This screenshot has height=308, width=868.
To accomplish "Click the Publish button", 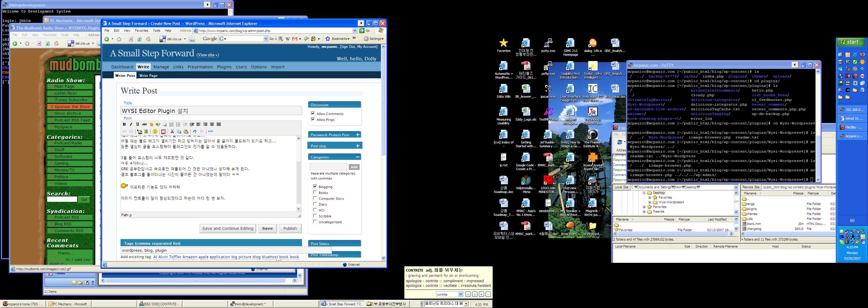I will [290, 229].
